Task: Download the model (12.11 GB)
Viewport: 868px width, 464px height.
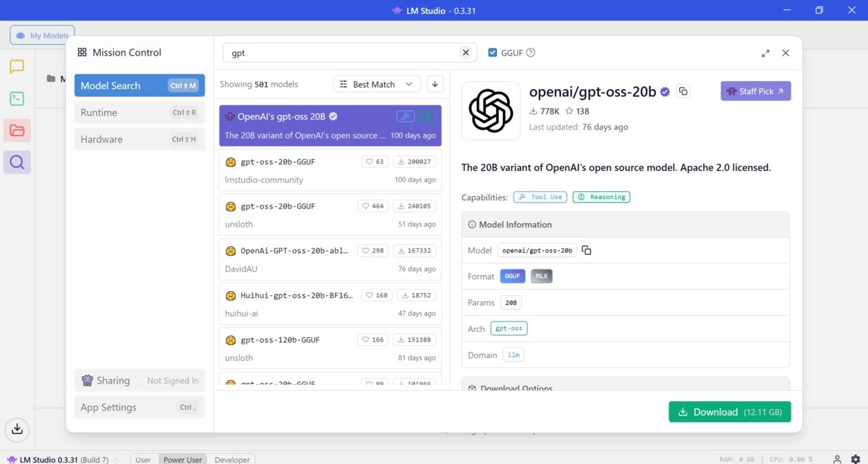Action: coord(730,412)
